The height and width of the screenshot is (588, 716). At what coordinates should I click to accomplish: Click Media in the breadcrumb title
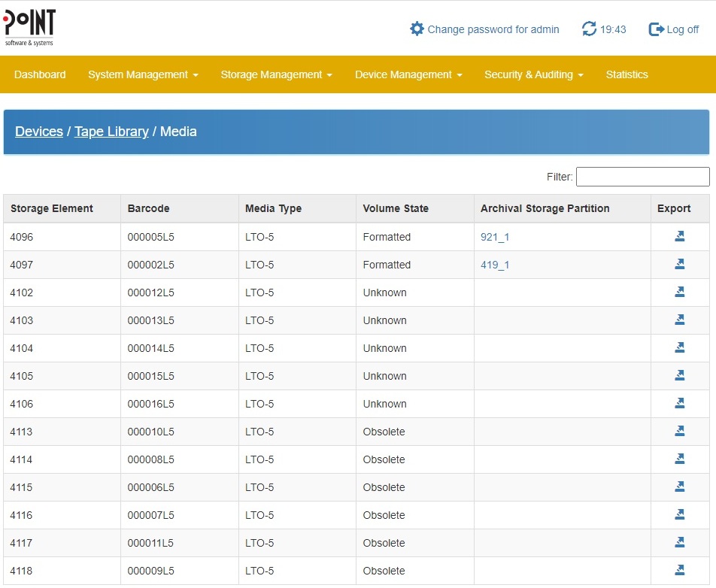(178, 132)
